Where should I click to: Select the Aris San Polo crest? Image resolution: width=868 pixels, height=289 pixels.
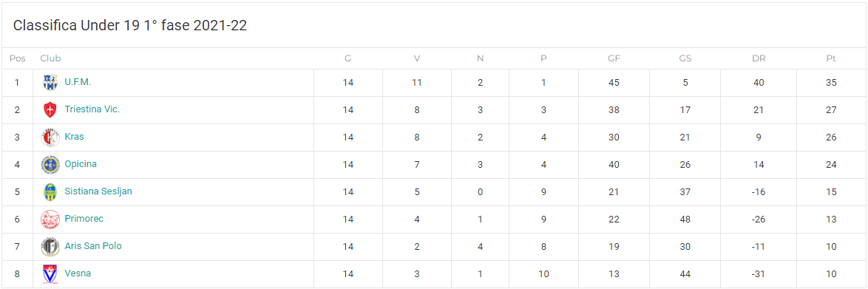pyautogui.click(x=50, y=247)
